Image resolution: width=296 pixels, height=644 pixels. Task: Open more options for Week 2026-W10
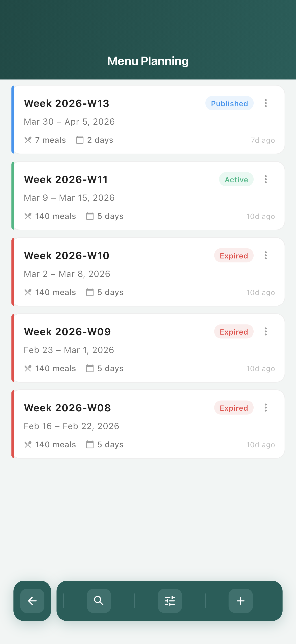[x=266, y=255]
